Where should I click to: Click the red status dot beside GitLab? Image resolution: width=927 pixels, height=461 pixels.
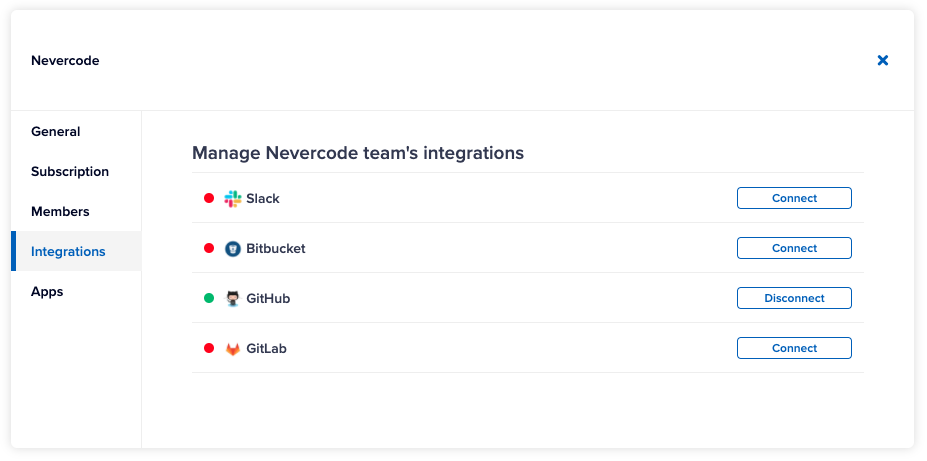tap(209, 348)
